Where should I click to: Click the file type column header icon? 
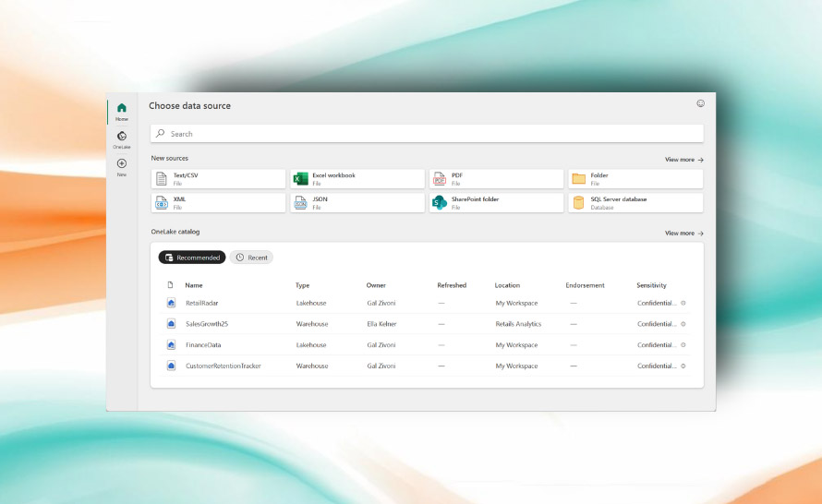170,285
